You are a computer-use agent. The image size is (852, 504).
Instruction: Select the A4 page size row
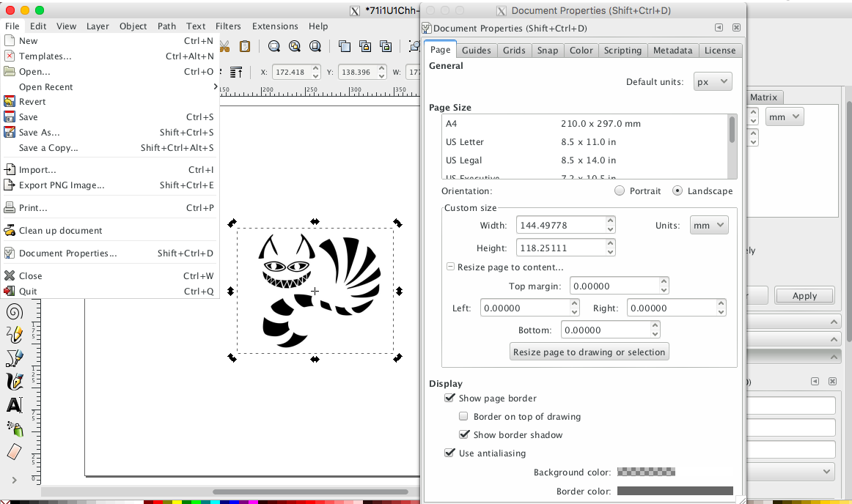[585, 124]
